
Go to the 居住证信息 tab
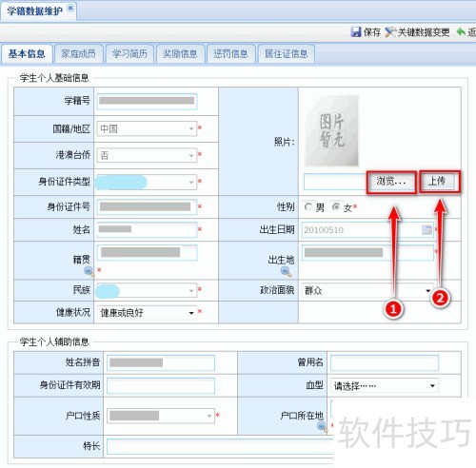point(286,54)
